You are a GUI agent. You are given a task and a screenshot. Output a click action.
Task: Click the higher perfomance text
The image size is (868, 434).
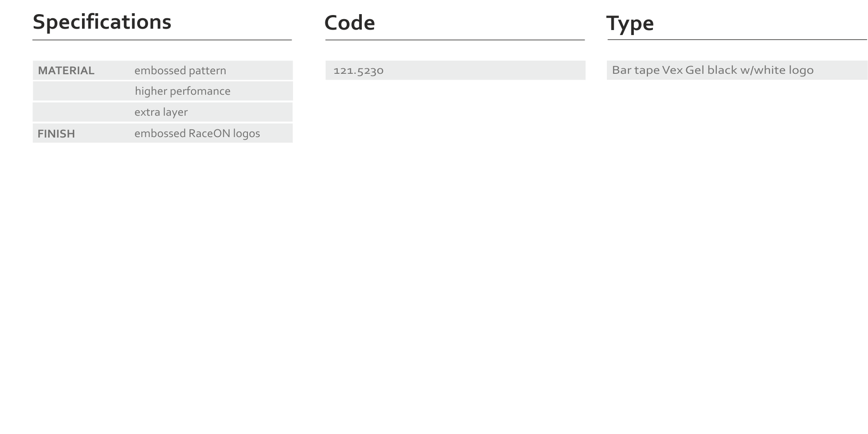182,91
